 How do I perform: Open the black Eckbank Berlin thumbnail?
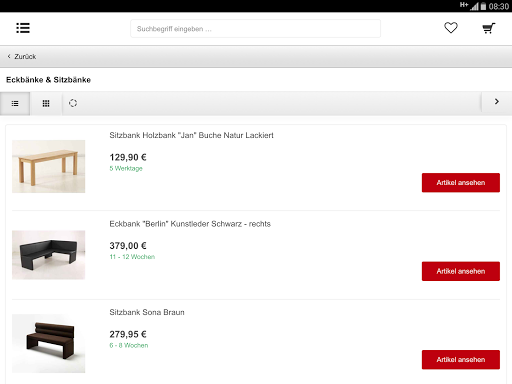(49, 255)
